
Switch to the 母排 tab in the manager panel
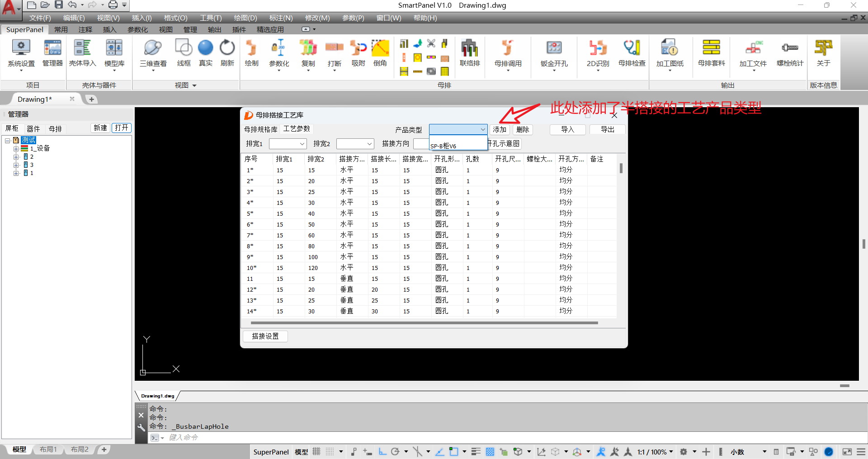tap(55, 129)
